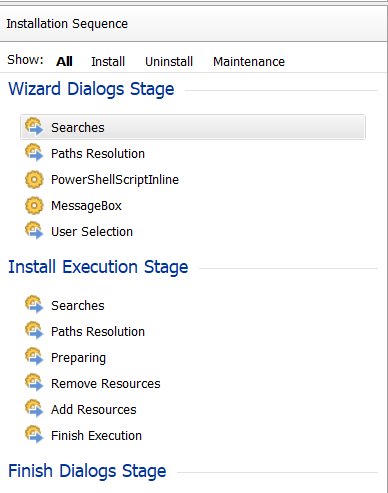Click the MessageBox custom action gear icon
Viewport: 388px width, 493px height.
click(x=34, y=206)
